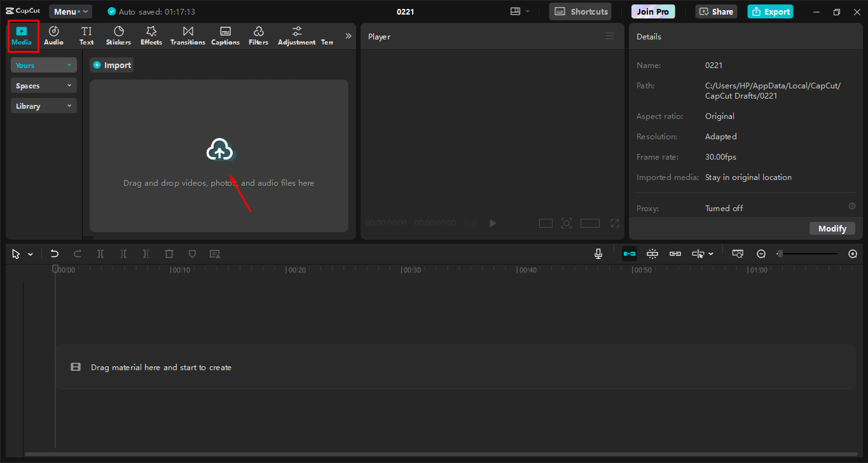Click the Resolution value Adapted
This screenshot has height=463, width=868.
(721, 136)
